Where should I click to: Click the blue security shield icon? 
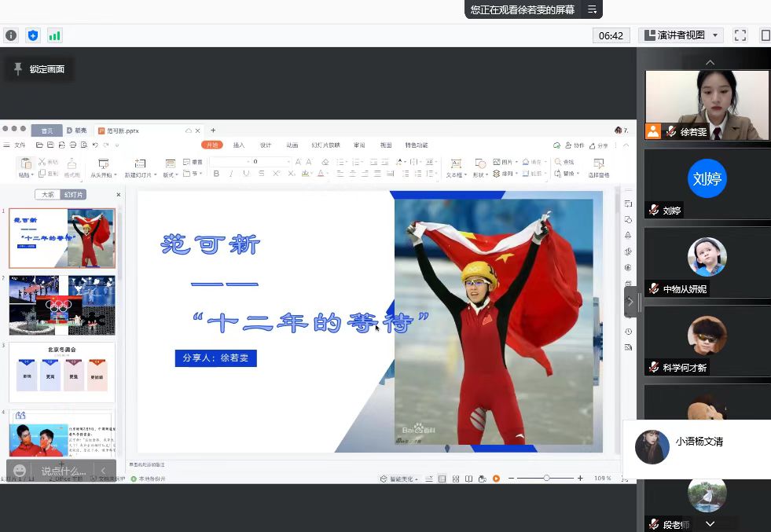[32, 35]
